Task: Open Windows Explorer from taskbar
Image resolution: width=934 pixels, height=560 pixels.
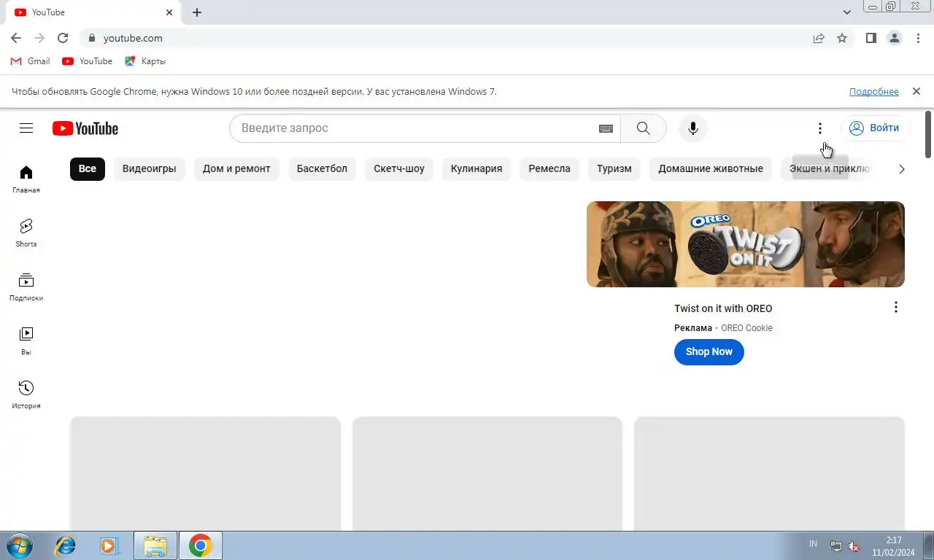Action: (x=155, y=545)
